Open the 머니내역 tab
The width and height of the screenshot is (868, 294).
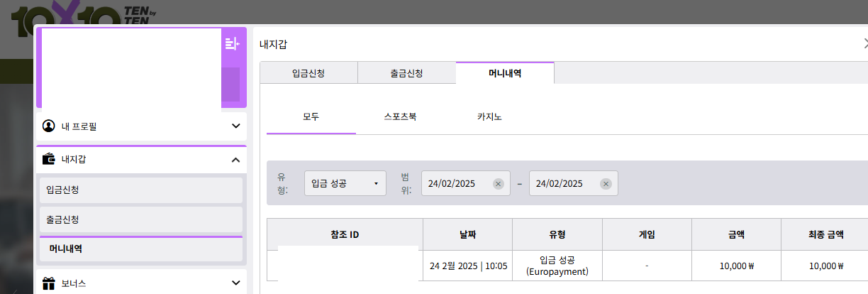505,73
